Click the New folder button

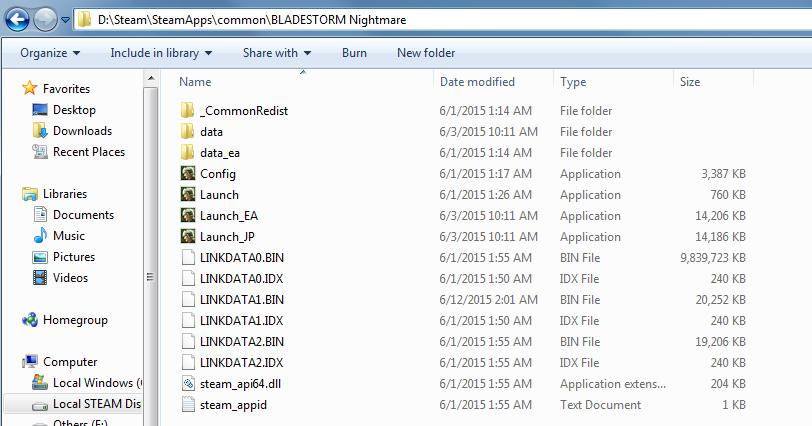tap(426, 53)
